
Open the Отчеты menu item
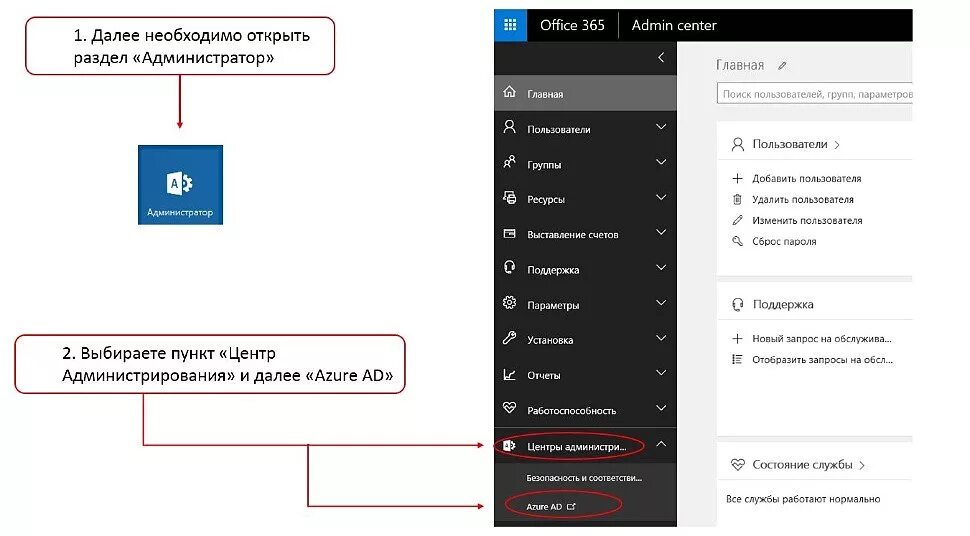click(x=585, y=375)
